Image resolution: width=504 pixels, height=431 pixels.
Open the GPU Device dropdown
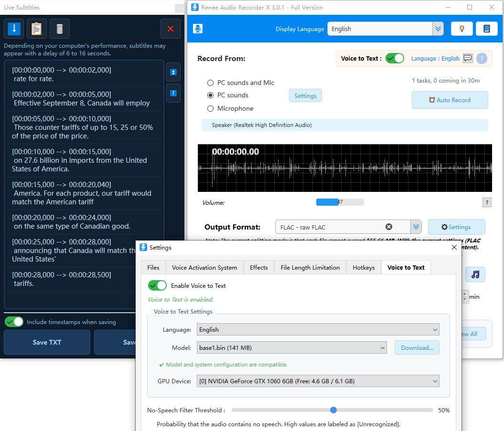pos(318,381)
